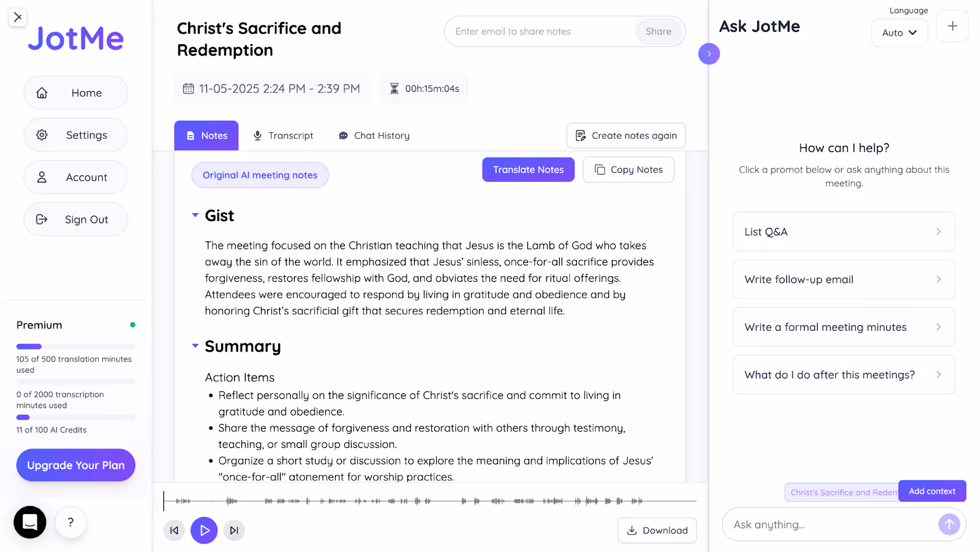Viewport: 980px width, 552px height.
Task: Collapse the Ask JotMe panel arrow
Action: [x=709, y=54]
